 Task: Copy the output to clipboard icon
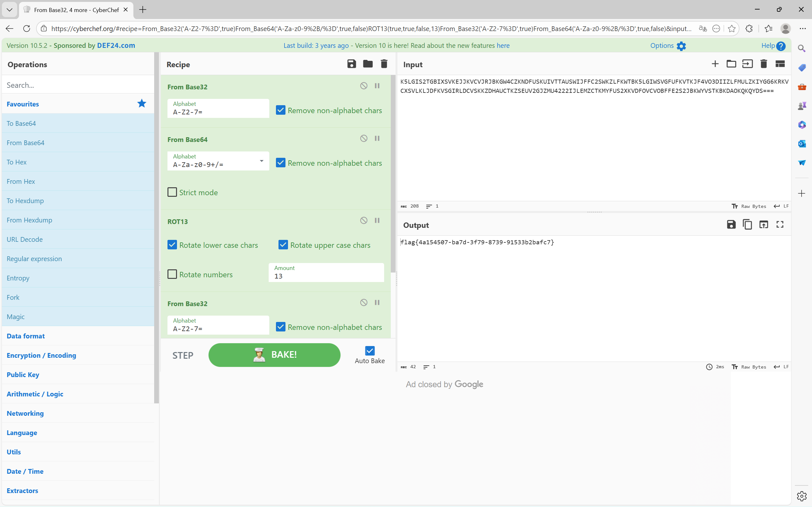(x=747, y=225)
